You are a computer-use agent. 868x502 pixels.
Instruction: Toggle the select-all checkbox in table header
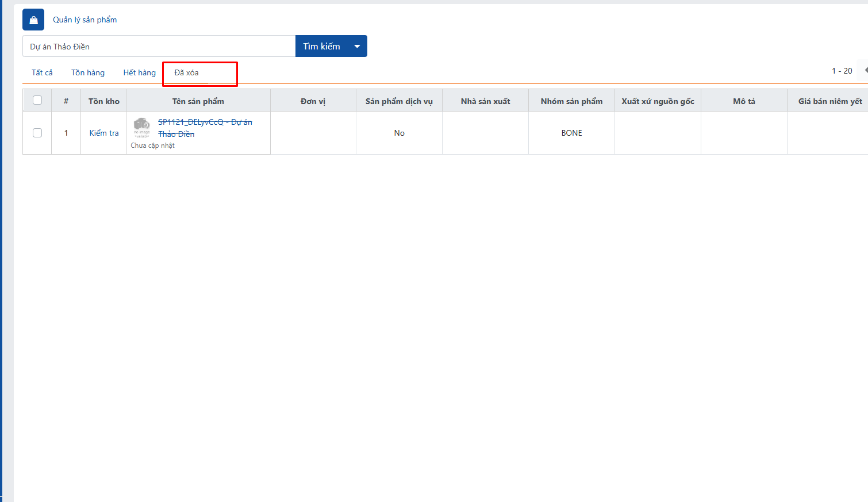click(37, 101)
